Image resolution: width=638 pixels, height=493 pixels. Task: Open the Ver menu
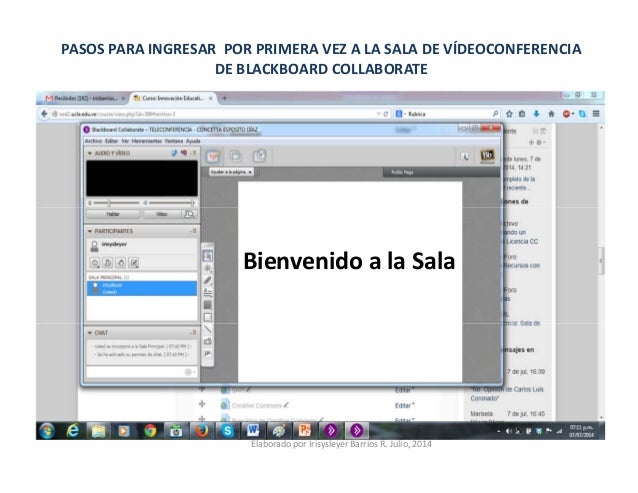(x=125, y=141)
